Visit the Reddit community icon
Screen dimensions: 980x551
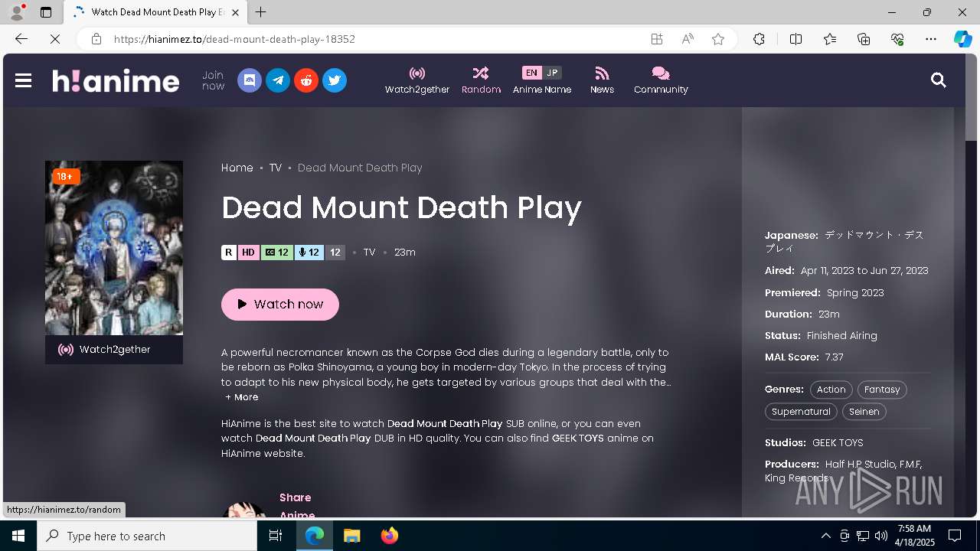(306, 80)
